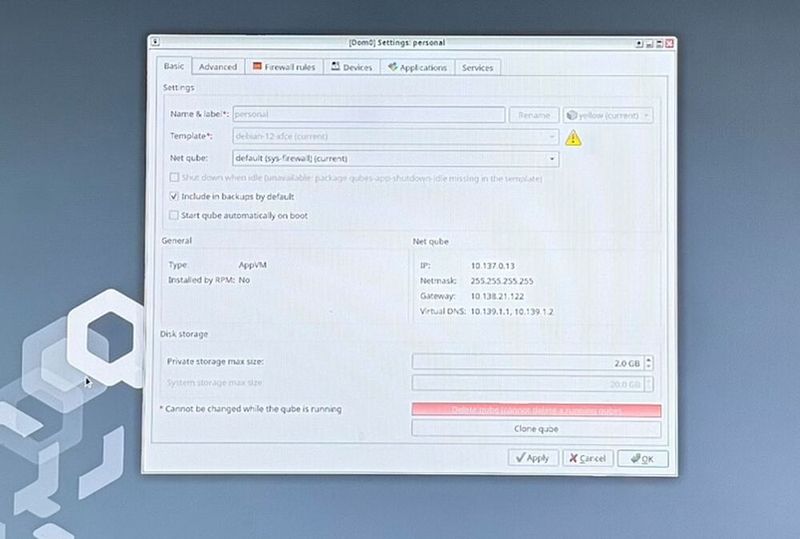Switch to the Basic tab

tap(174, 66)
